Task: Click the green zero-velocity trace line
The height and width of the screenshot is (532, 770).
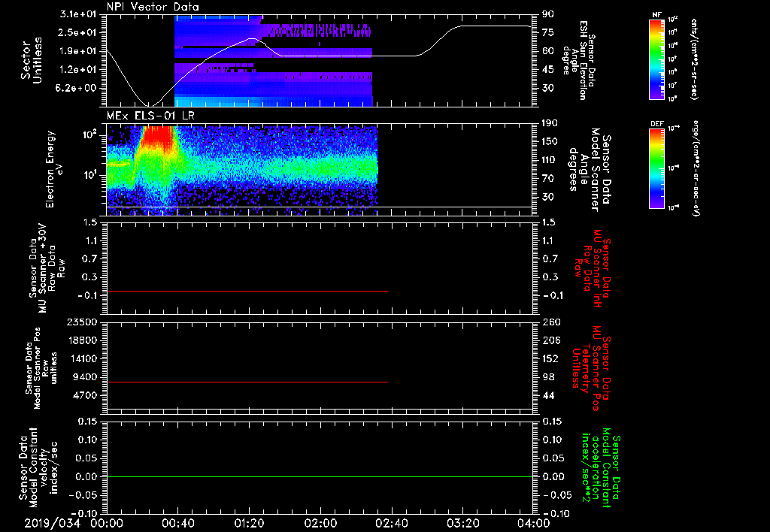Action: (320, 476)
